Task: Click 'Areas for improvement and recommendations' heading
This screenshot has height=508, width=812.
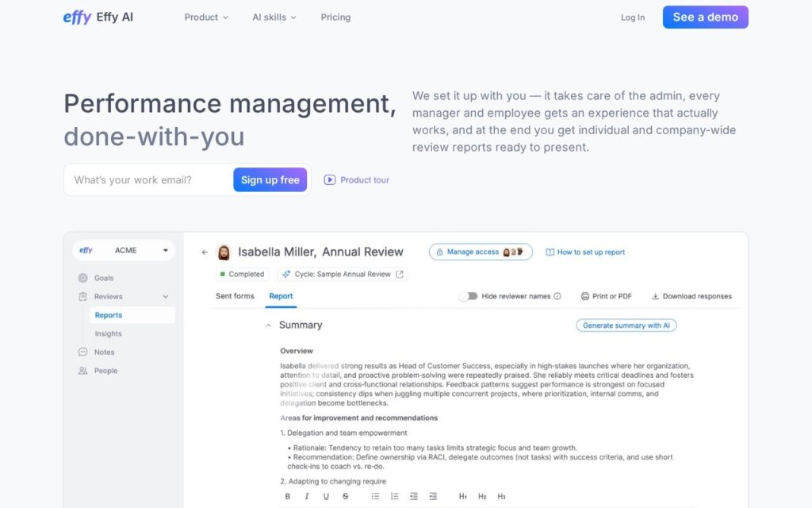Action: [x=359, y=418]
